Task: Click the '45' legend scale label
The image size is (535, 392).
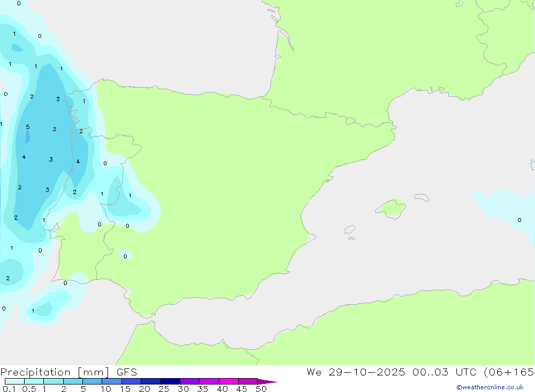Action: tap(242, 389)
